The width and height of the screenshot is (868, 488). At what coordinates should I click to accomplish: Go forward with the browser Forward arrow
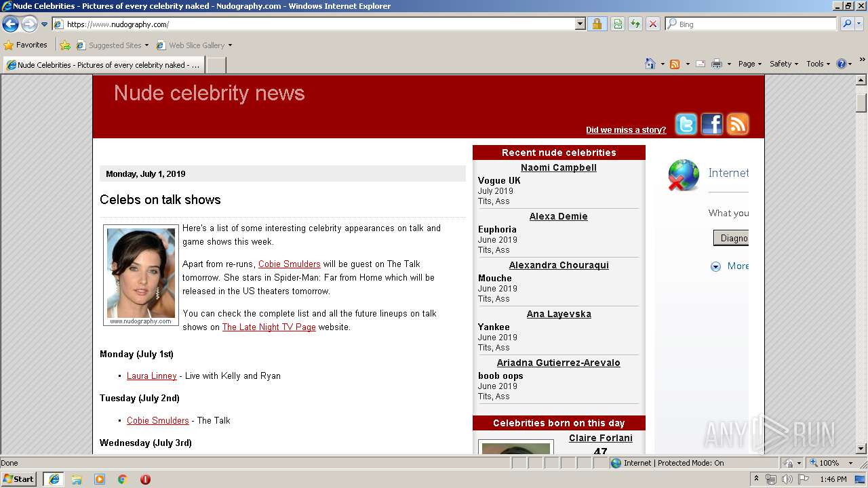click(x=29, y=24)
